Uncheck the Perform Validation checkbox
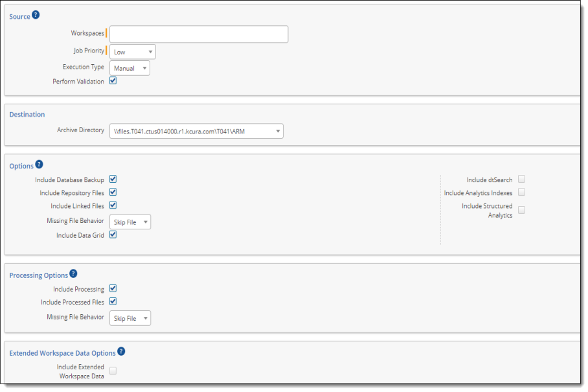 [x=113, y=80]
